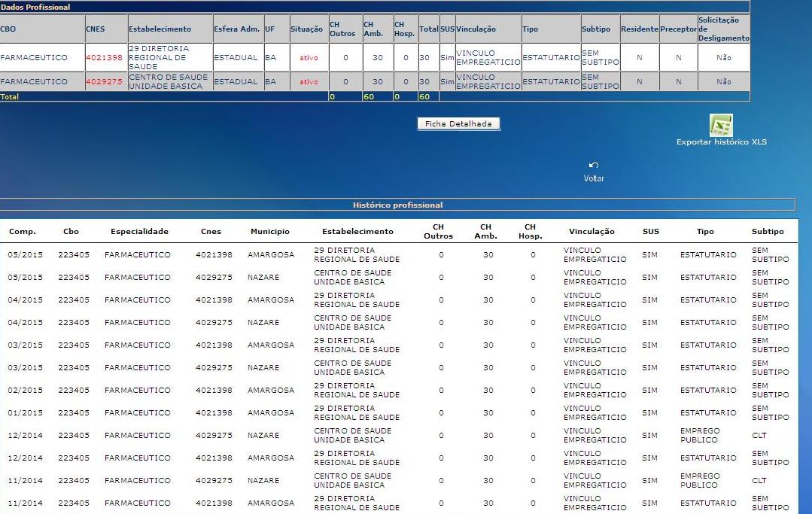
Task: Click the Municipio column header
Action: pyautogui.click(x=269, y=232)
